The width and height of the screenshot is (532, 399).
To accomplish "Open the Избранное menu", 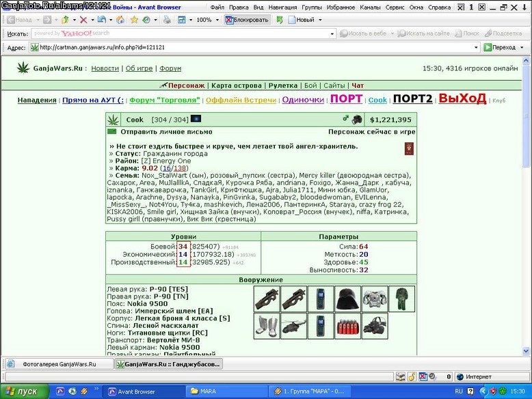I will point(341,7).
